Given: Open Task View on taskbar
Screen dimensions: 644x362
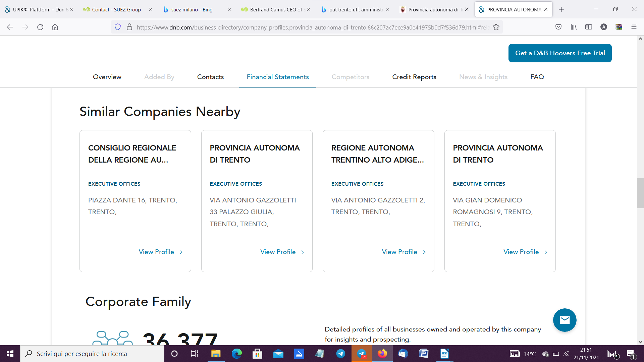Looking at the screenshot, I should [x=195, y=354].
